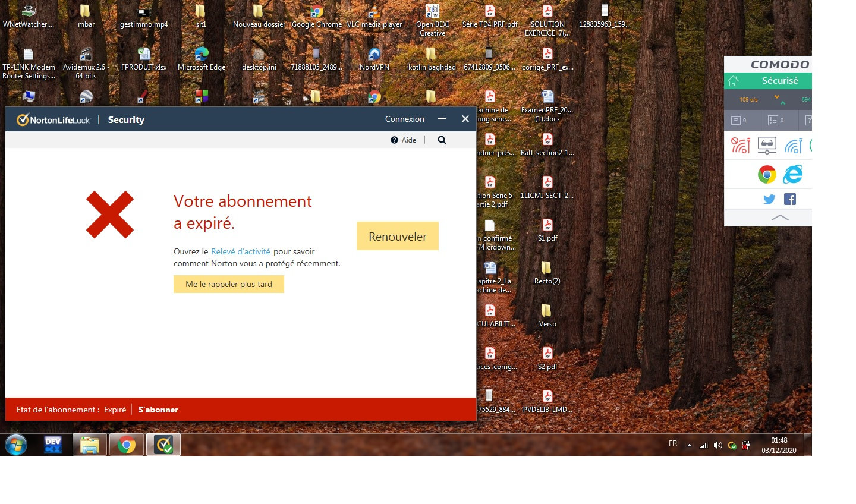The width and height of the screenshot is (856, 504).
Task: Open Comodo virtual desktop sunglasses icon
Action: pos(767,145)
